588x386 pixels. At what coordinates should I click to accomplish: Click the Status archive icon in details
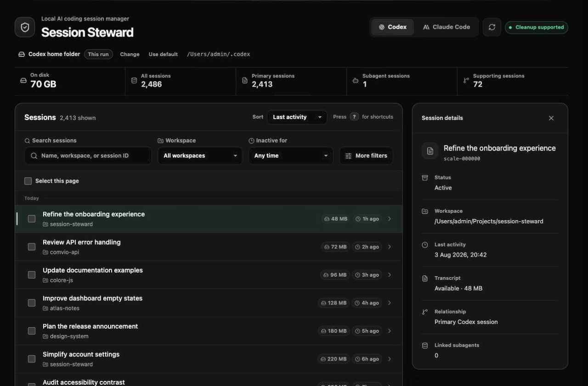point(425,177)
